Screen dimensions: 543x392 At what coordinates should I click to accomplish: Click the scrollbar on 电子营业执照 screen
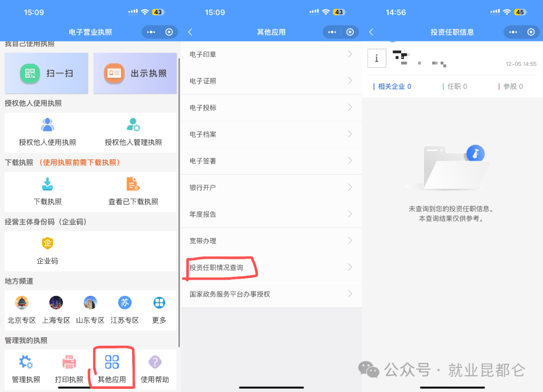pyautogui.click(x=179, y=203)
